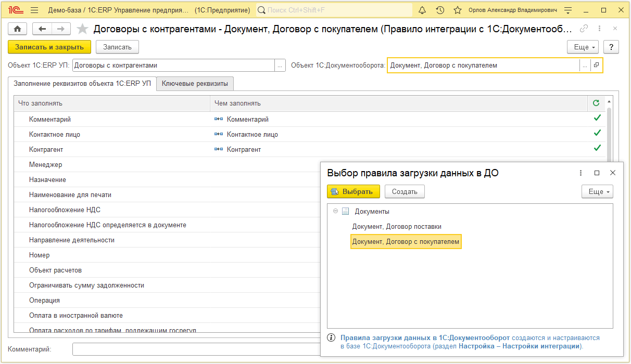Collapse the Документы tree node

(x=336, y=211)
